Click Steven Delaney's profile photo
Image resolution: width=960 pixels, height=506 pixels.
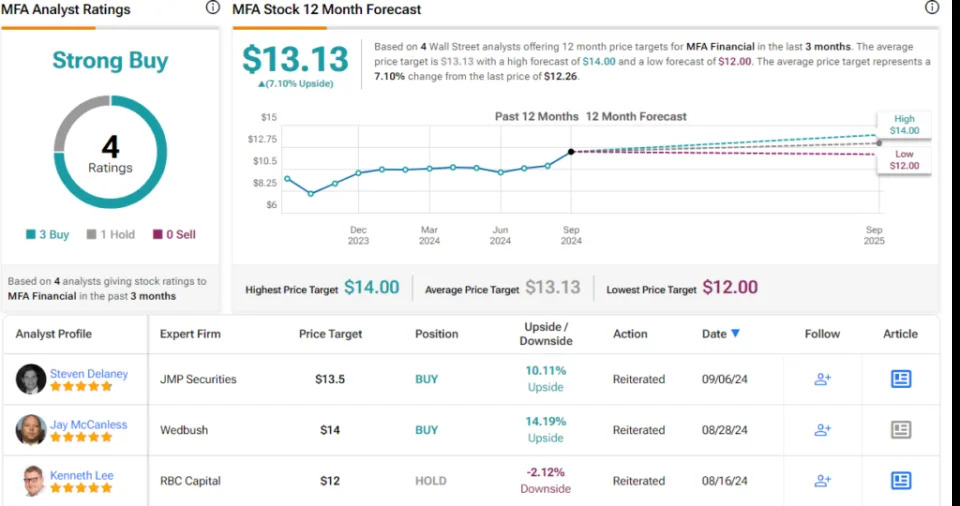[x=31, y=379]
